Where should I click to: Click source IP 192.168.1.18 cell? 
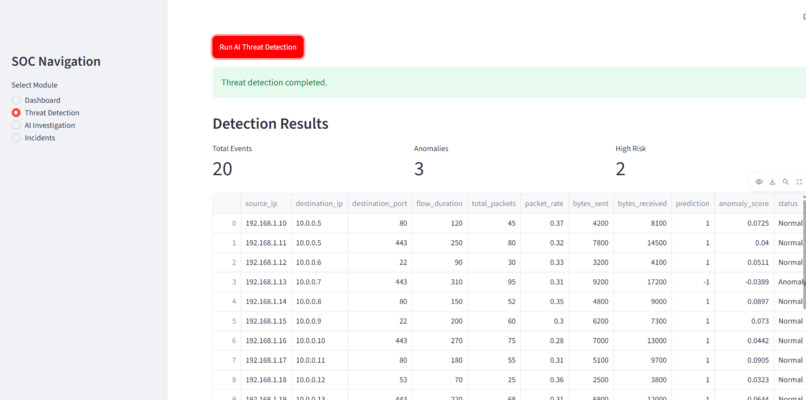(x=266, y=379)
